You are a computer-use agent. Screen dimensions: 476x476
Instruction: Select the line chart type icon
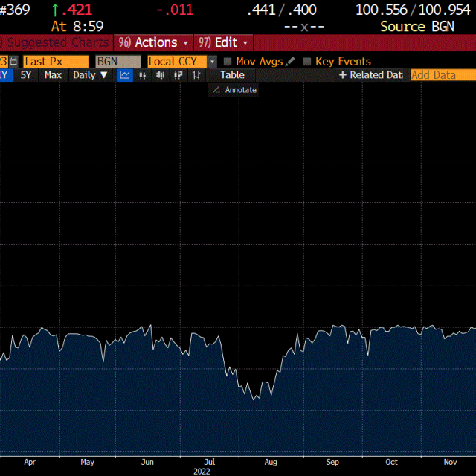(x=126, y=75)
